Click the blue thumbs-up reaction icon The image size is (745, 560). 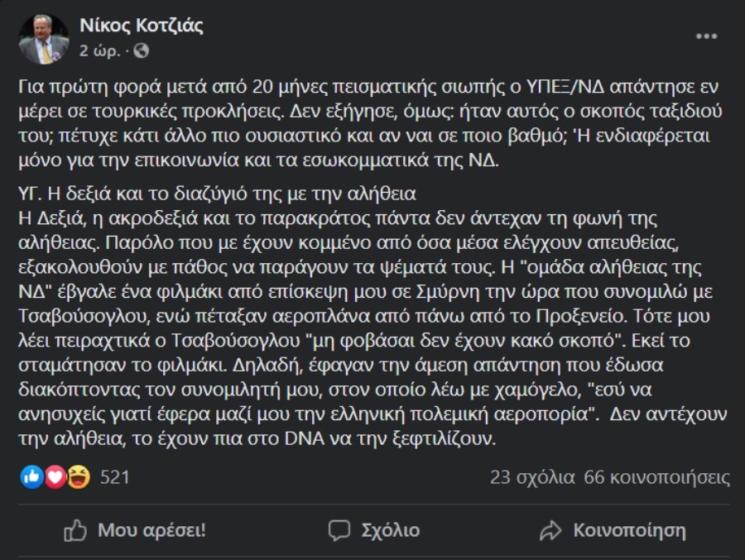(x=32, y=476)
